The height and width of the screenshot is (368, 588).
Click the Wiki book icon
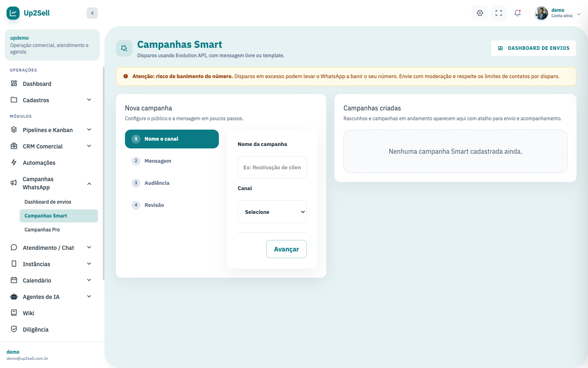[14, 313]
